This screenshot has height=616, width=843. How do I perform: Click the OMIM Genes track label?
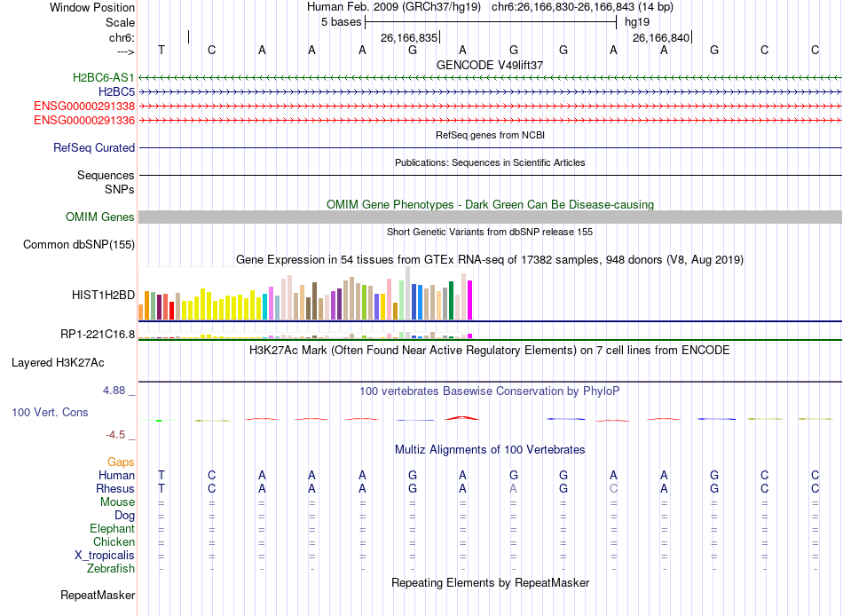(99, 217)
